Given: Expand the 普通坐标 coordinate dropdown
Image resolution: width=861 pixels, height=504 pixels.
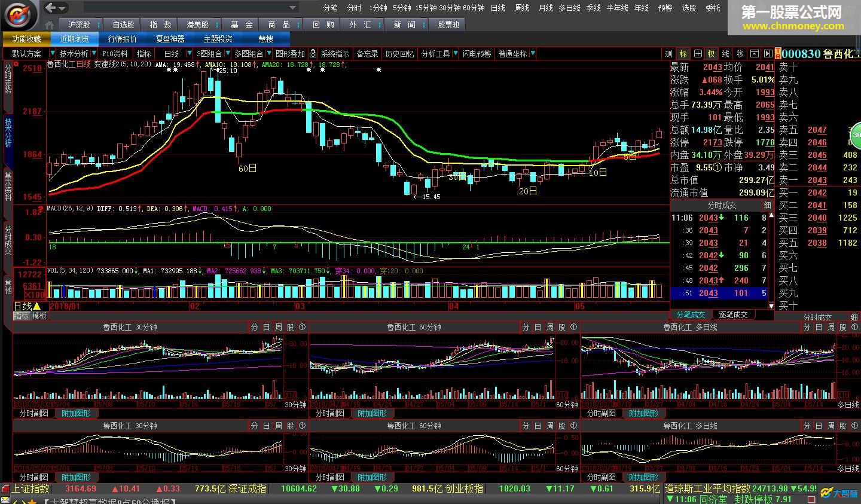Looking at the screenshot, I should 532,54.
